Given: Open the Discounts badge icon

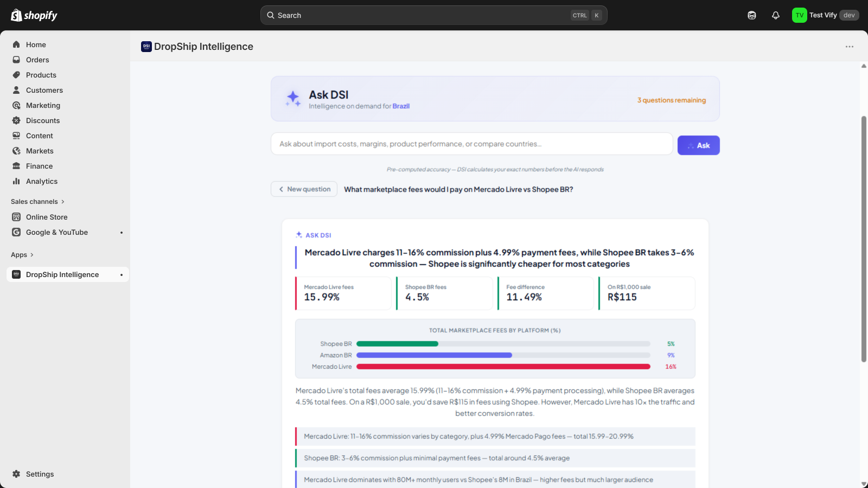Looking at the screenshot, I should coord(16,120).
